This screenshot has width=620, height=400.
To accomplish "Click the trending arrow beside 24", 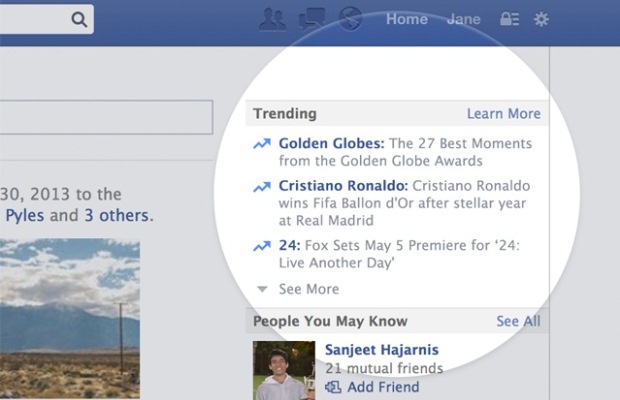I will [262, 246].
